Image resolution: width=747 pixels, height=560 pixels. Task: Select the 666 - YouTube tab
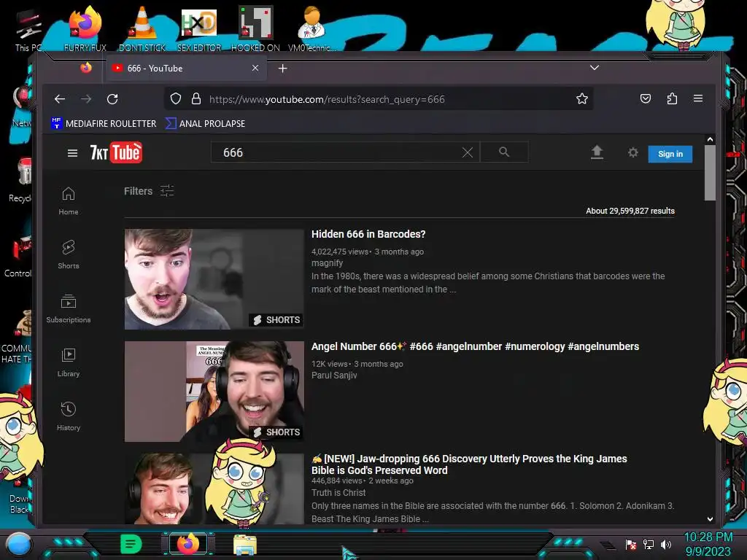(x=186, y=69)
